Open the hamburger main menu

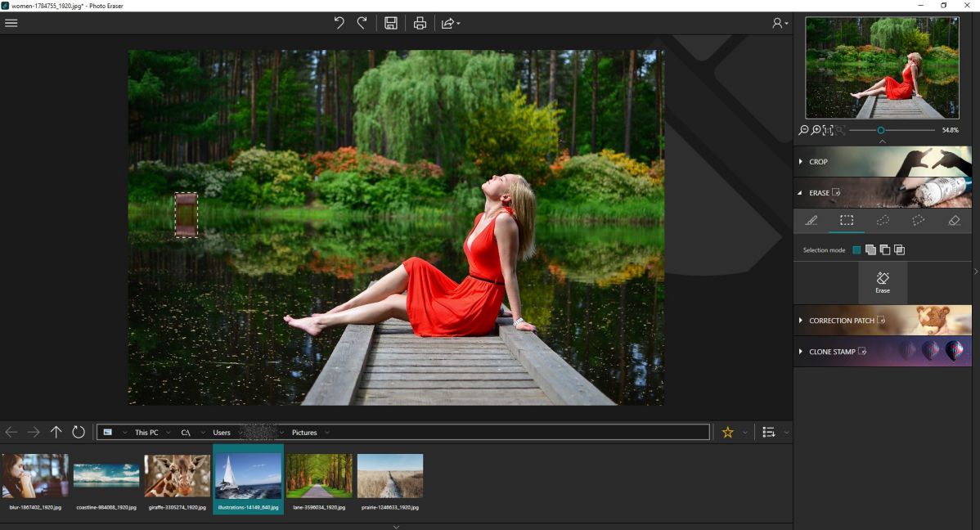(11, 23)
